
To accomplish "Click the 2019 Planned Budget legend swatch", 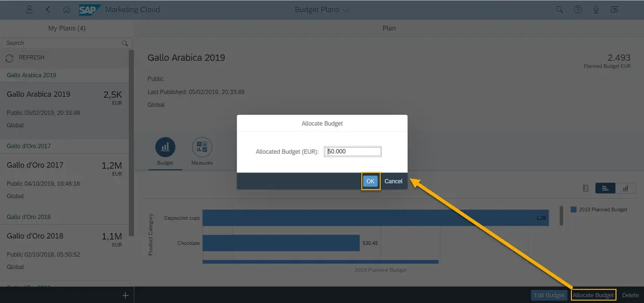I will [573, 209].
